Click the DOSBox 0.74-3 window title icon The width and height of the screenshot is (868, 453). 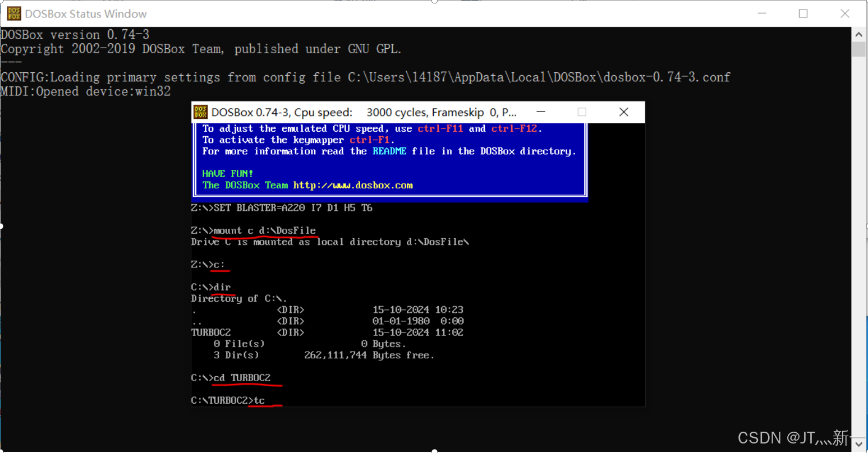pyautogui.click(x=200, y=112)
